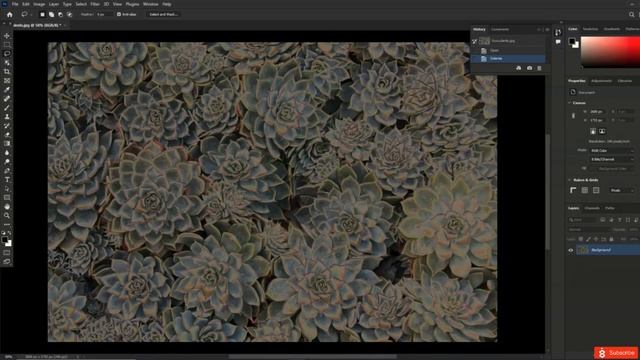
Task: Select the Horizontal Type tool
Action: click(7, 180)
